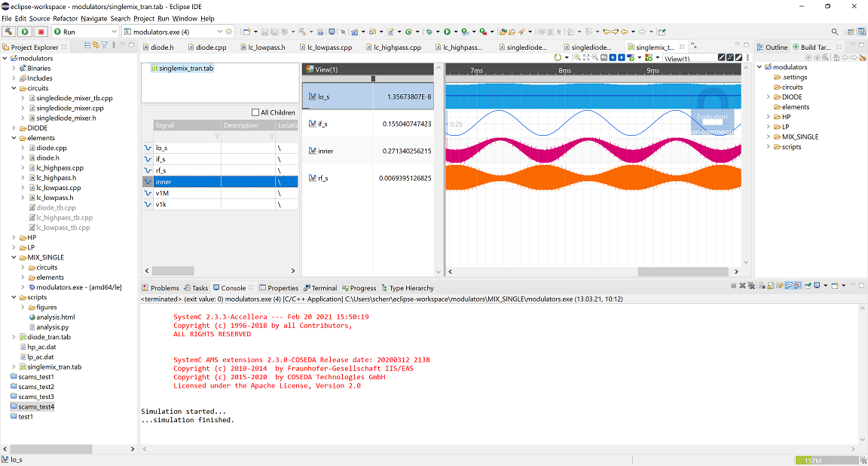Pin the Console view
Image resolution: width=868 pixels, height=466 pixels.
pyautogui.click(x=808, y=286)
